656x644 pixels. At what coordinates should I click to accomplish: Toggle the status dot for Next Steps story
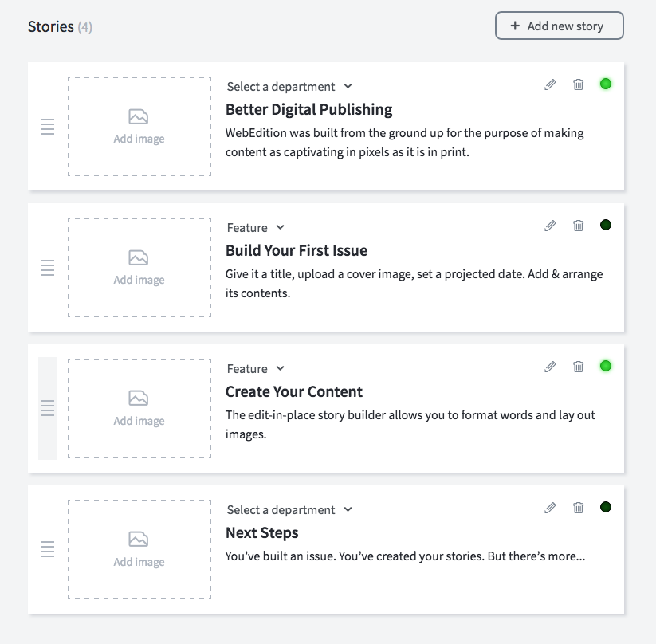point(606,507)
